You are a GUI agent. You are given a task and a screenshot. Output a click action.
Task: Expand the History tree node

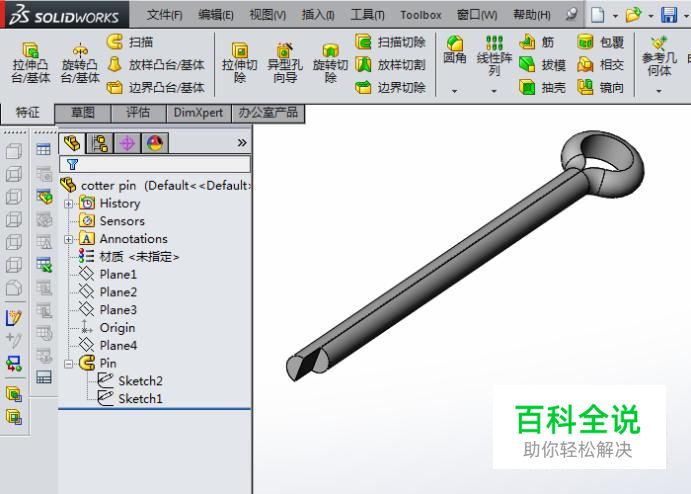coord(68,204)
